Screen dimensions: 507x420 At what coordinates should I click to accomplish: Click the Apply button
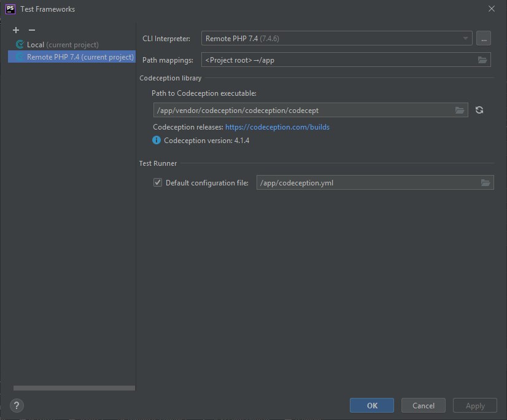click(x=474, y=405)
